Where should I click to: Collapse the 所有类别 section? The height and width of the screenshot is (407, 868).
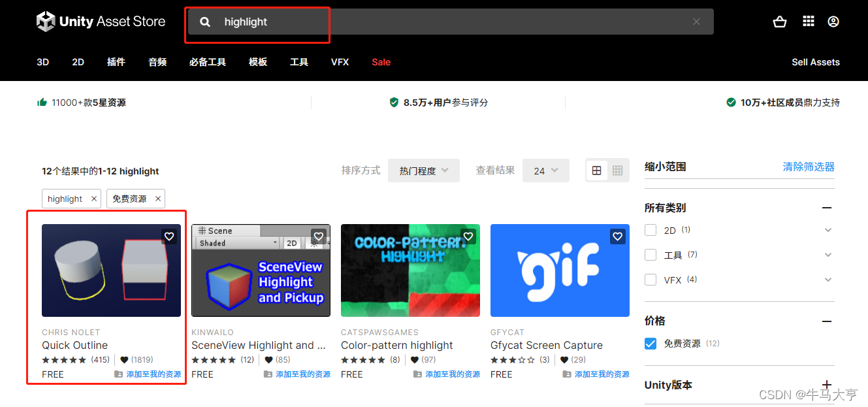coord(827,208)
